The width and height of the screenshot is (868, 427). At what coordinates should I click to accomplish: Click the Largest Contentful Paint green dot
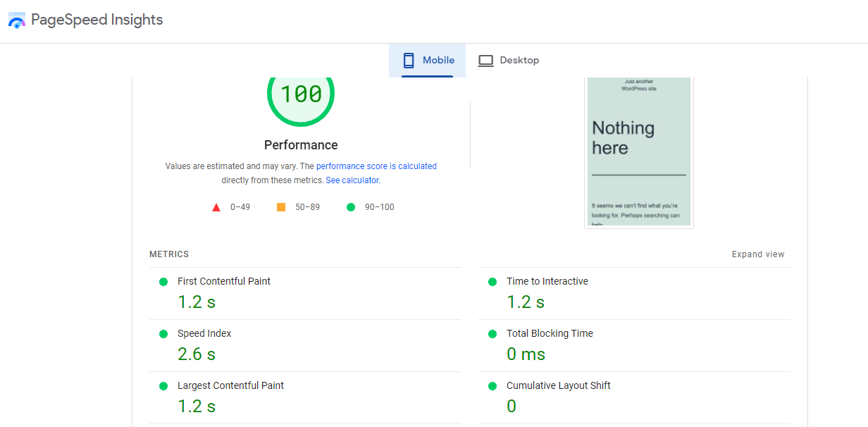(163, 386)
